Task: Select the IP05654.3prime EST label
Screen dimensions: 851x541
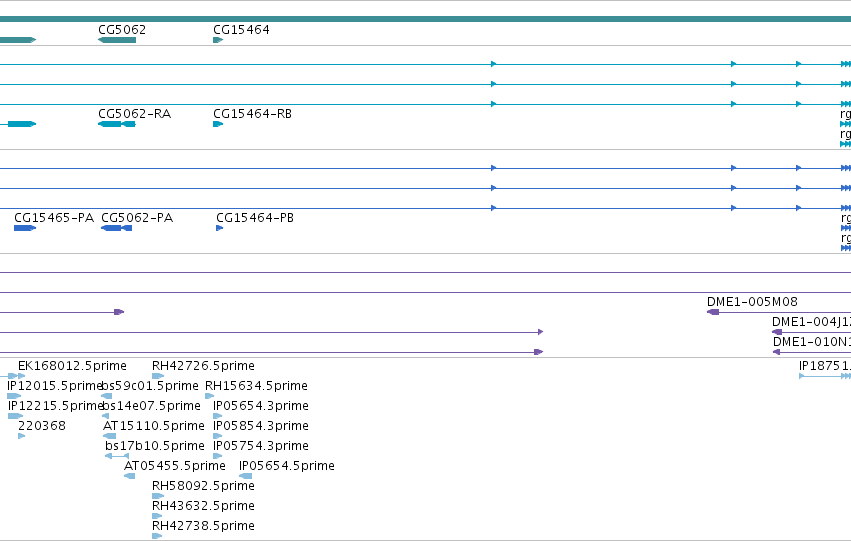Action: [261, 406]
